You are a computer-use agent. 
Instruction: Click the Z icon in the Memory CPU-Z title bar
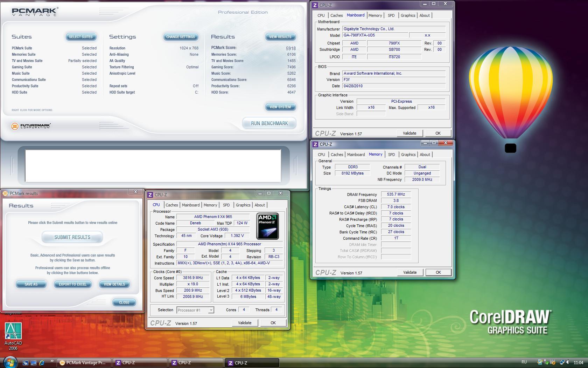[x=315, y=144]
